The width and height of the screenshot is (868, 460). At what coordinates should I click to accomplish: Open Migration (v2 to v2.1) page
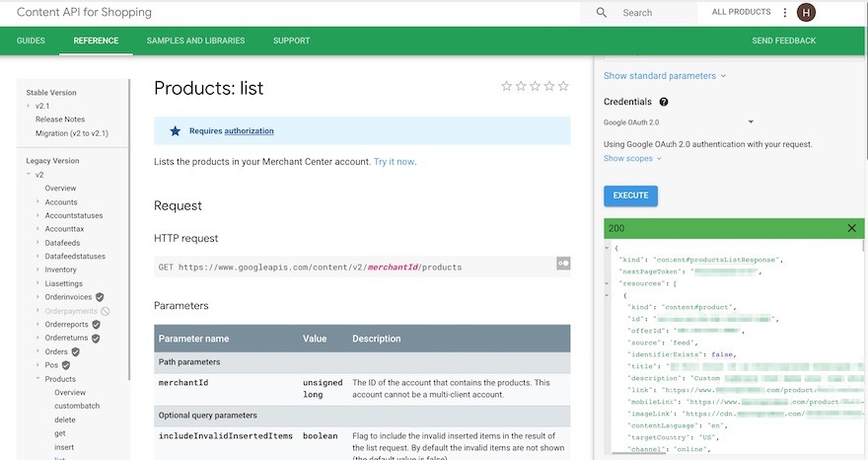click(x=72, y=133)
